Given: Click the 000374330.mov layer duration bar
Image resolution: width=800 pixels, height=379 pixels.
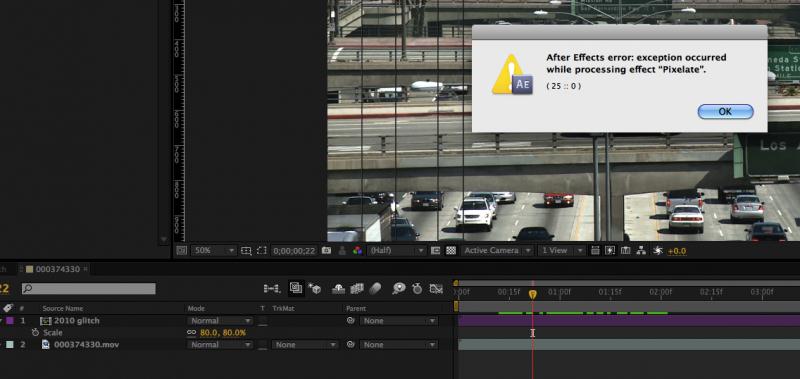Looking at the screenshot, I should pyautogui.click(x=629, y=344).
